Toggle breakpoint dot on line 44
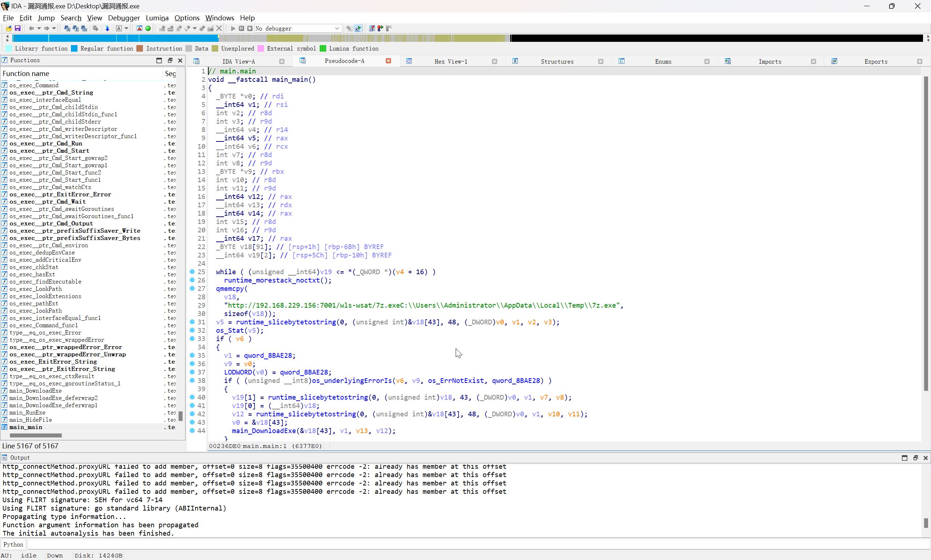931x560 pixels. tap(192, 431)
